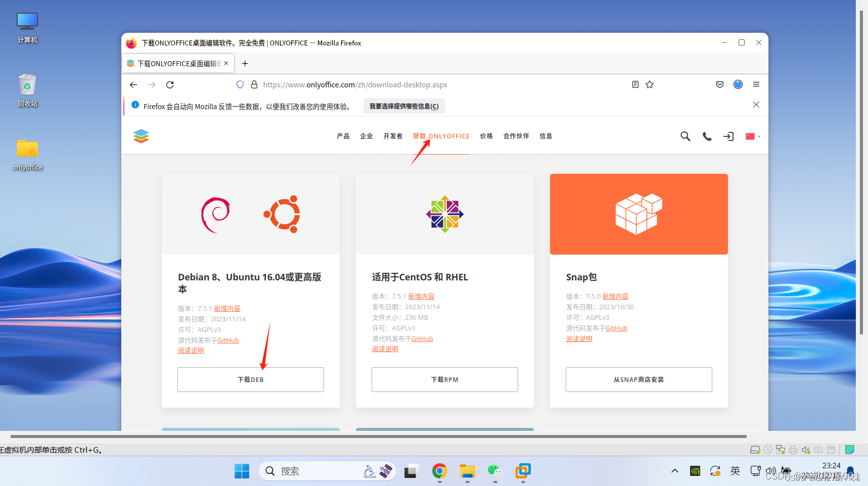Select the 计算机 desktop icon
Screen dimensions: 868x486
(x=27, y=28)
